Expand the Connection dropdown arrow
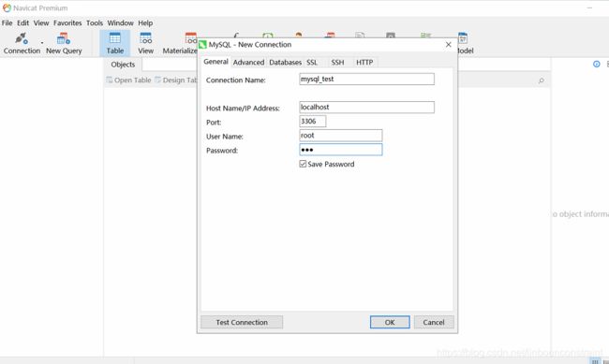The height and width of the screenshot is (364, 609). [42, 43]
